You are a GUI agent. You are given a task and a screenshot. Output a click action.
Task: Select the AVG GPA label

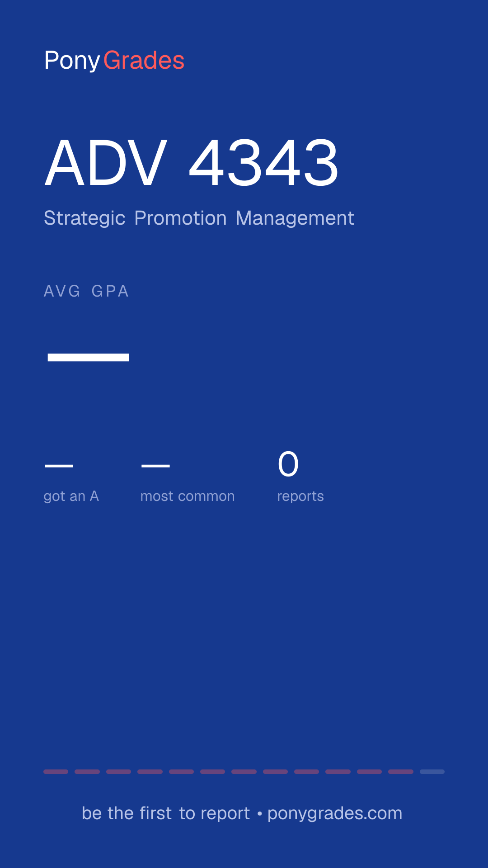point(86,291)
